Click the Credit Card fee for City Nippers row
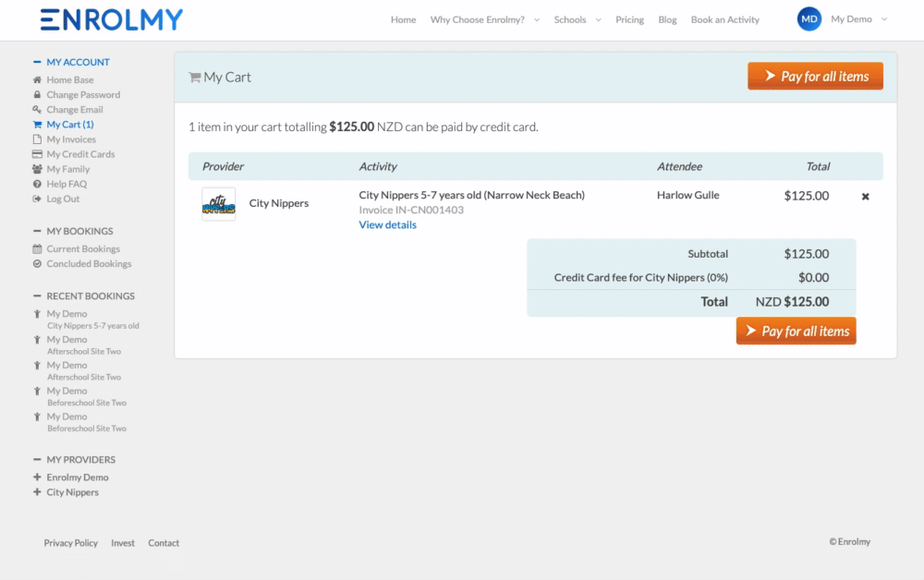Viewport: 924px width, 580px height. point(691,277)
